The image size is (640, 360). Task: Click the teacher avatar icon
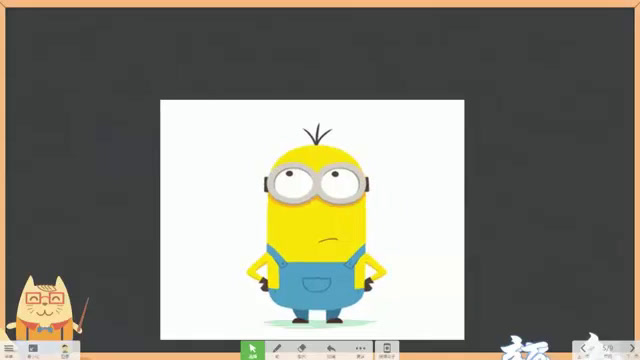tap(64, 350)
